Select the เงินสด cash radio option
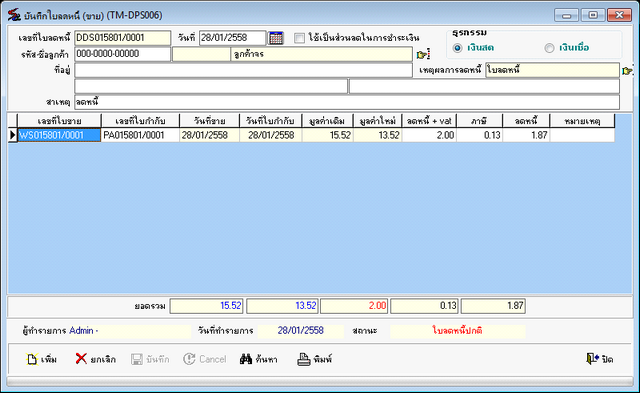 pyautogui.click(x=457, y=48)
